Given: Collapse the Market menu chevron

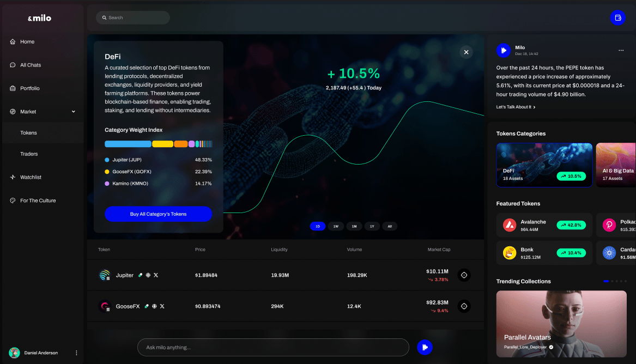Looking at the screenshot, I should coord(74,111).
